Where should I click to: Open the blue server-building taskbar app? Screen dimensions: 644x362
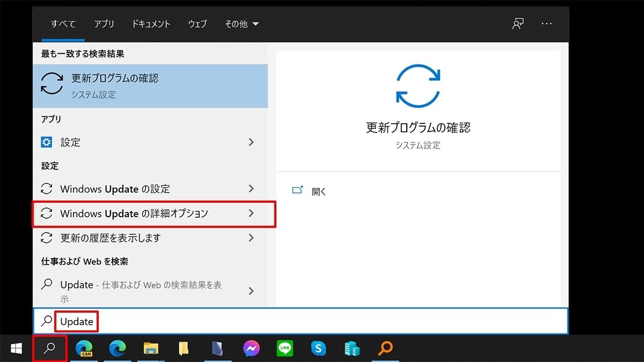[352, 349]
